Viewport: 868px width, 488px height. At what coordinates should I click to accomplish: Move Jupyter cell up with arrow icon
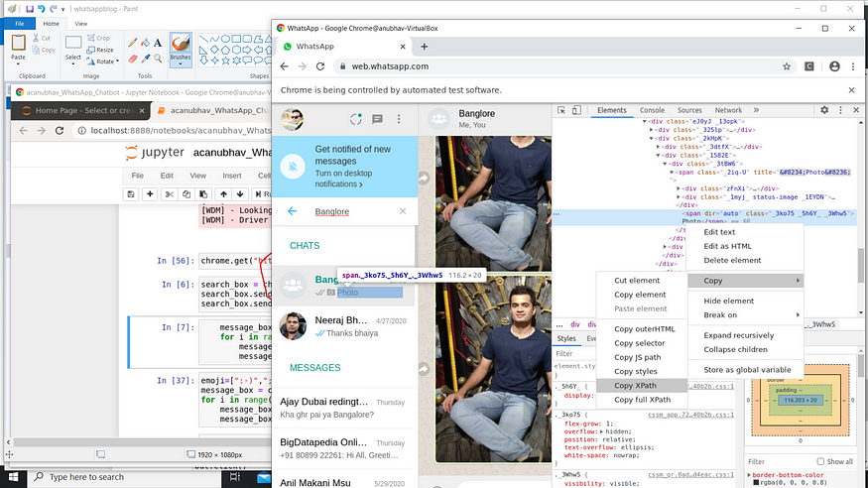click(x=223, y=194)
